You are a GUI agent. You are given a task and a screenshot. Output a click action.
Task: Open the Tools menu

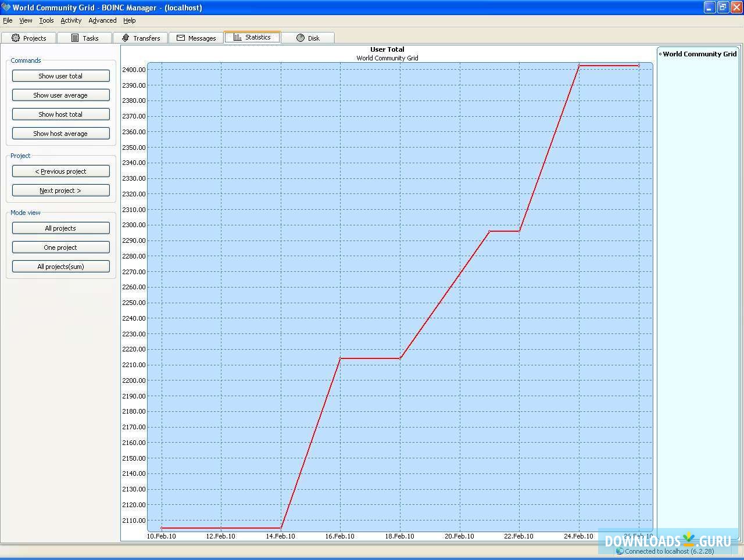[x=46, y=20]
